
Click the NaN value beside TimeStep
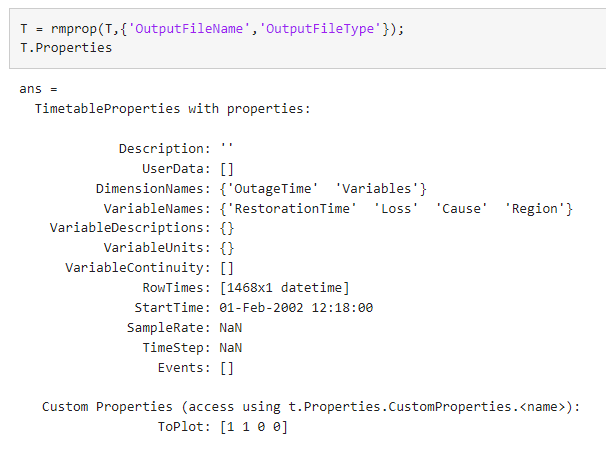231,348
